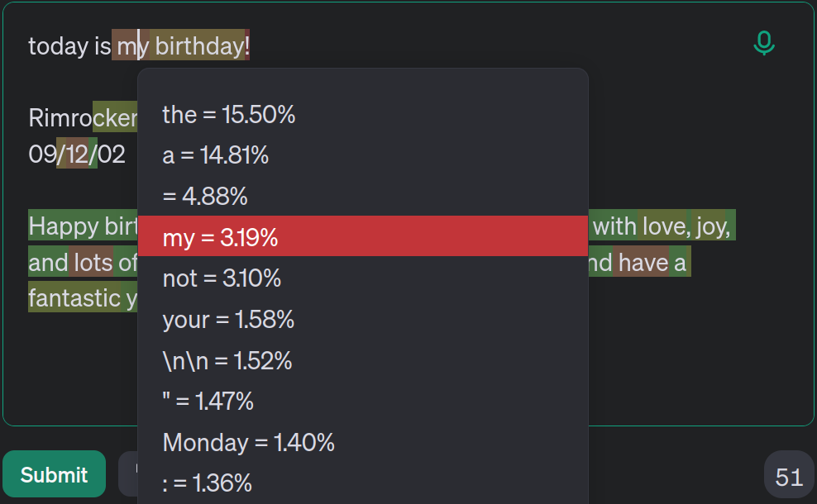Choose the blank '= 4.88%' token entry
The width and height of the screenshot is (817, 504).
pos(363,197)
